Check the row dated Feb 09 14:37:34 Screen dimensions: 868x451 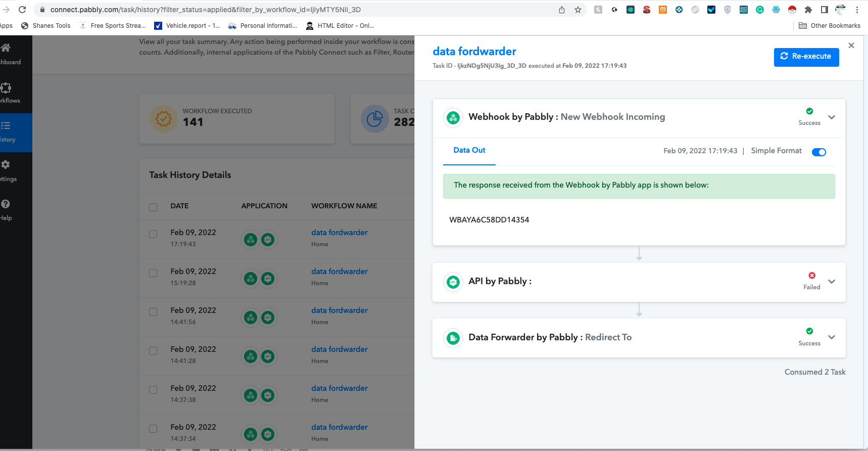tap(153, 429)
